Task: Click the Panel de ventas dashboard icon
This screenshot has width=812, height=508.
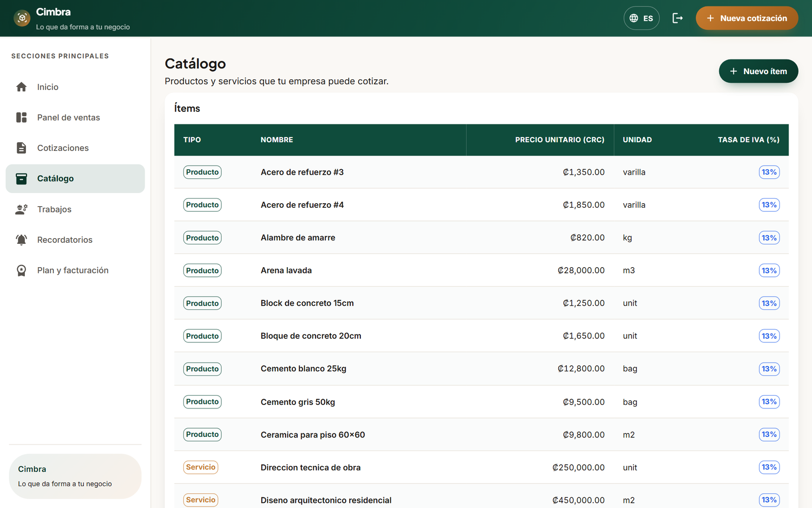Action: click(x=21, y=117)
